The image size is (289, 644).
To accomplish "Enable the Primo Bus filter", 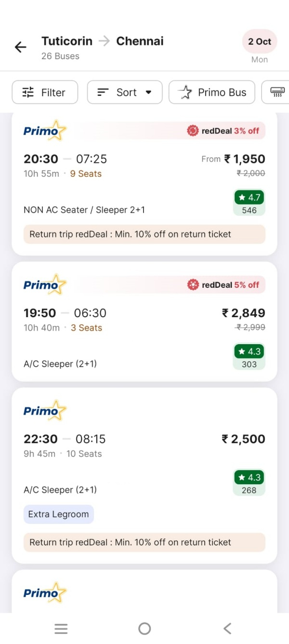I will 212,92.
